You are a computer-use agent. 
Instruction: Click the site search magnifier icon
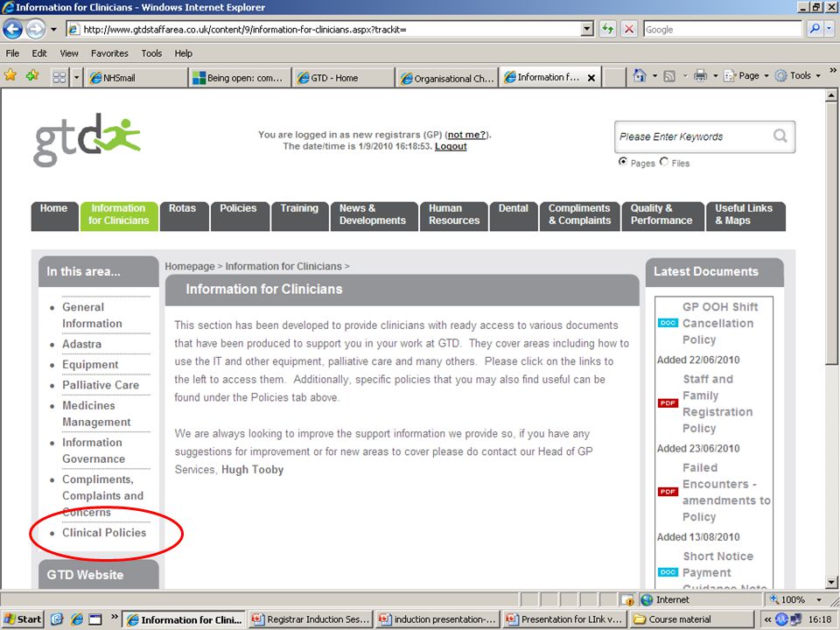(x=780, y=136)
